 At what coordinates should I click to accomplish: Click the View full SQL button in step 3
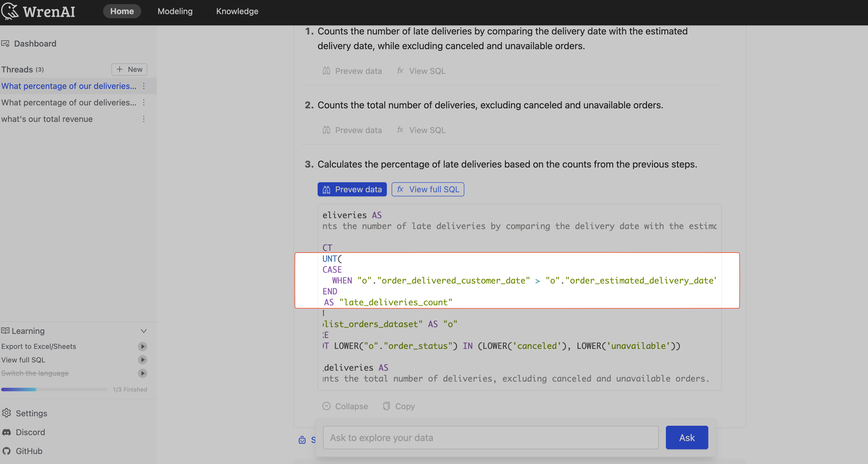pos(428,189)
